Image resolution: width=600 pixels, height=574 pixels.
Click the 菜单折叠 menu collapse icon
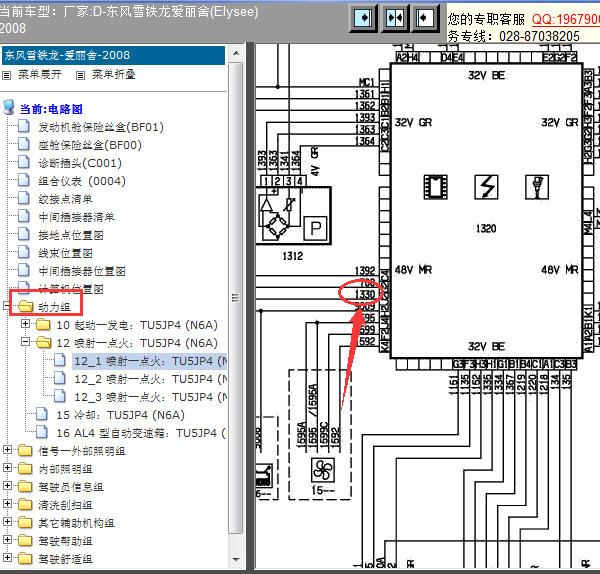coord(80,75)
